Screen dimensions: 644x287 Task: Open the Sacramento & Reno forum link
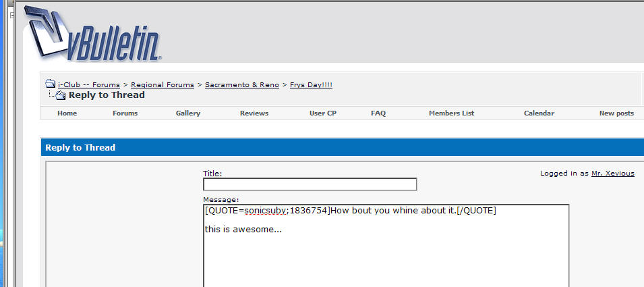pyautogui.click(x=242, y=84)
